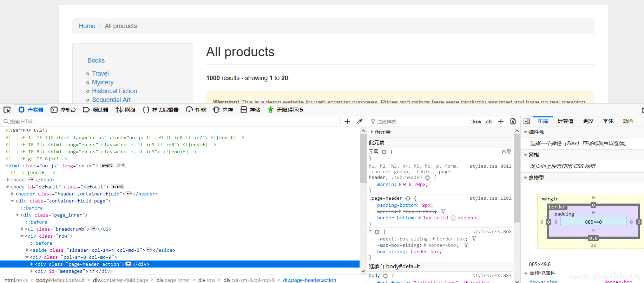This screenshot has width=644, height=283.
Task: Click the ellipsis badge of div.page-header
Action: click(129, 264)
